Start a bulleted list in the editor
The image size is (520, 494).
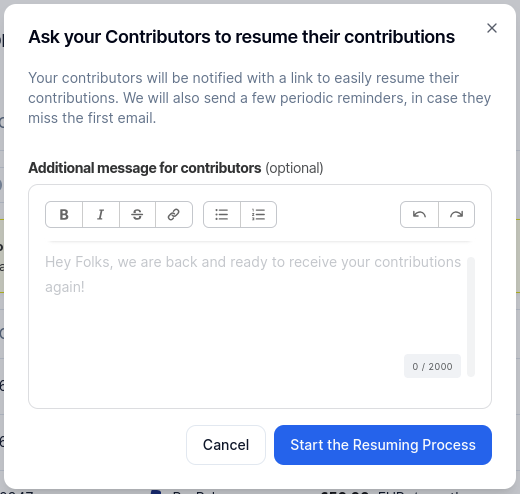[x=222, y=214]
